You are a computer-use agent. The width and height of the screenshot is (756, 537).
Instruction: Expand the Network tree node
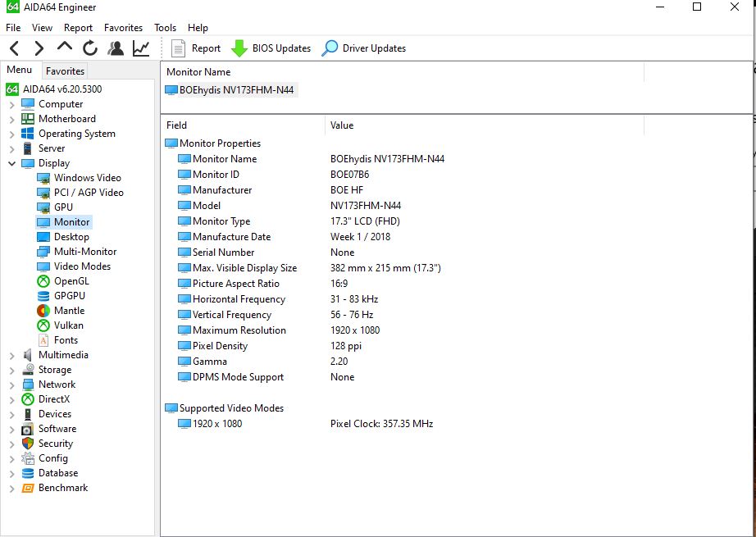tap(12, 385)
